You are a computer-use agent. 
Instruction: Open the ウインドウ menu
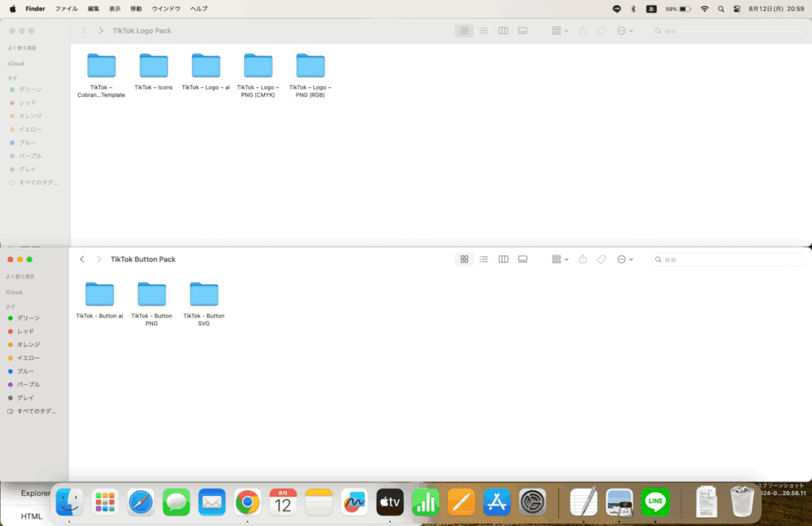coord(166,9)
